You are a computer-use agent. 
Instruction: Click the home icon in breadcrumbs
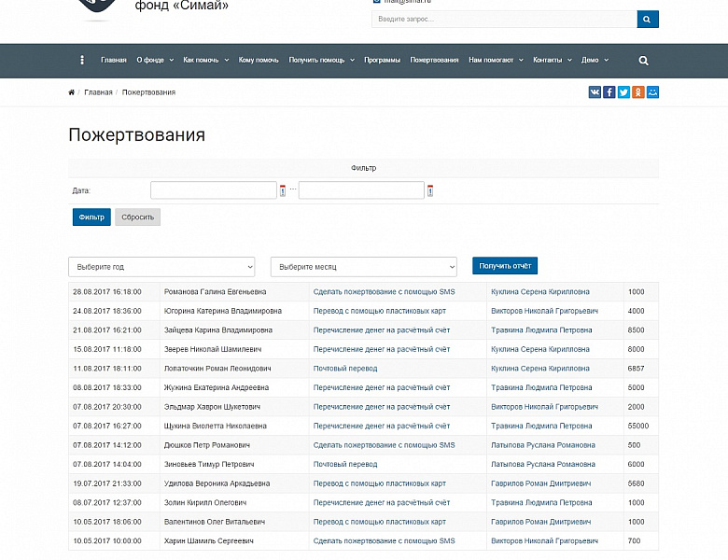click(72, 92)
